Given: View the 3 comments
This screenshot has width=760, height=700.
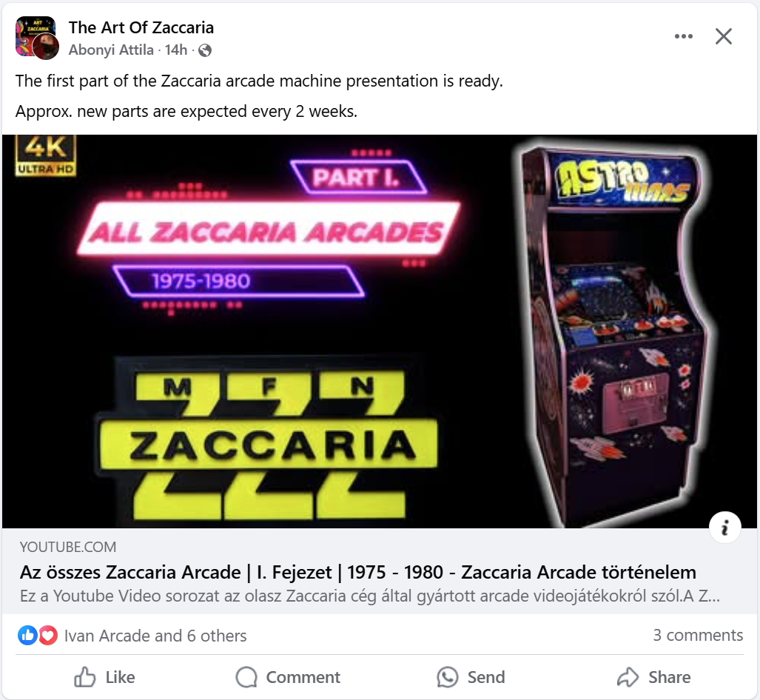Looking at the screenshot, I should (x=698, y=635).
